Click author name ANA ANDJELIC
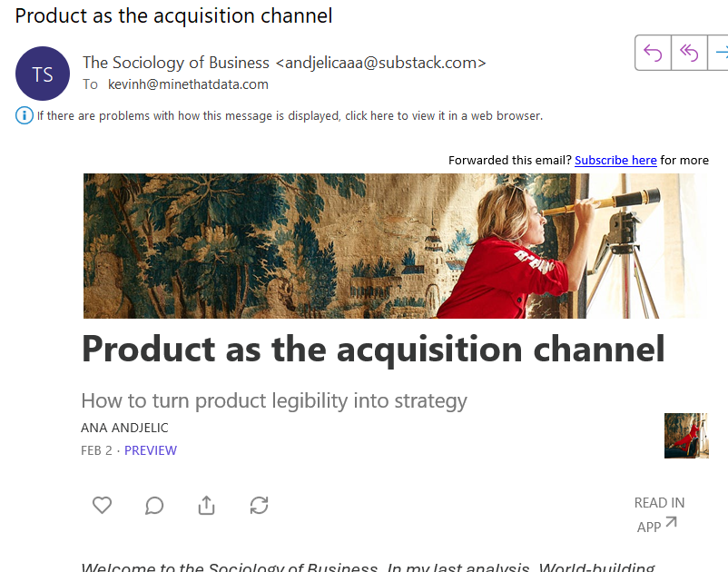 pos(124,428)
